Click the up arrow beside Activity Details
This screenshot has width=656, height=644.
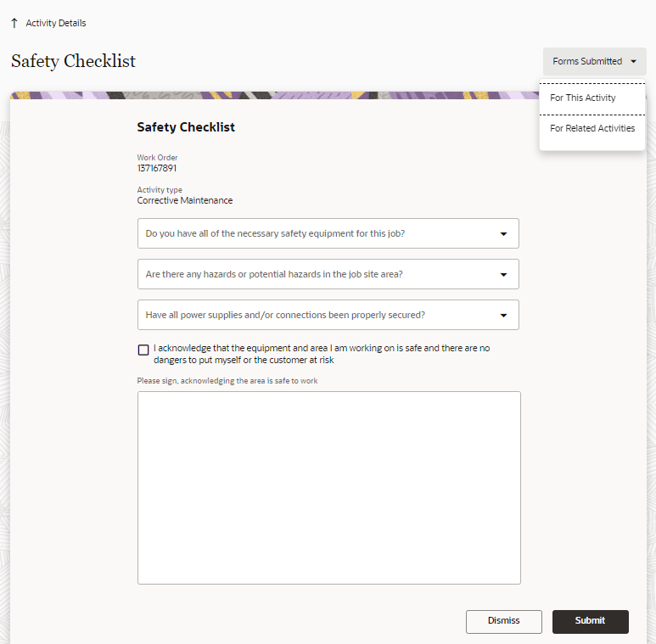click(14, 23)
